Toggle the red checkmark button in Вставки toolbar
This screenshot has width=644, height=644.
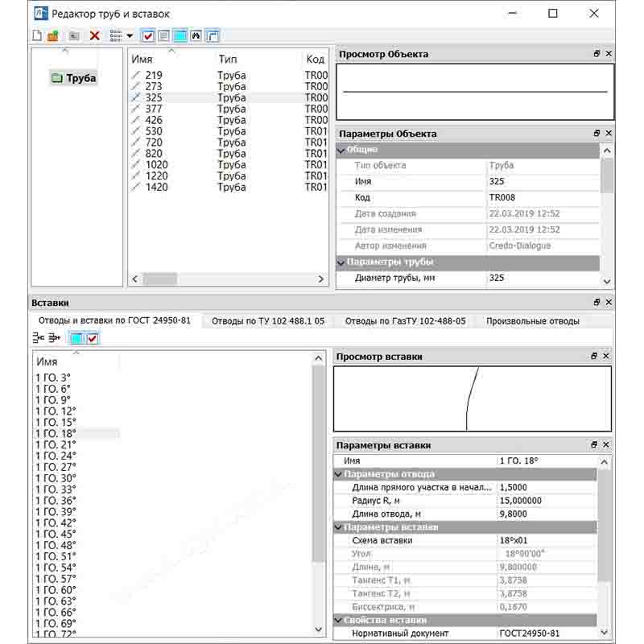92,338
